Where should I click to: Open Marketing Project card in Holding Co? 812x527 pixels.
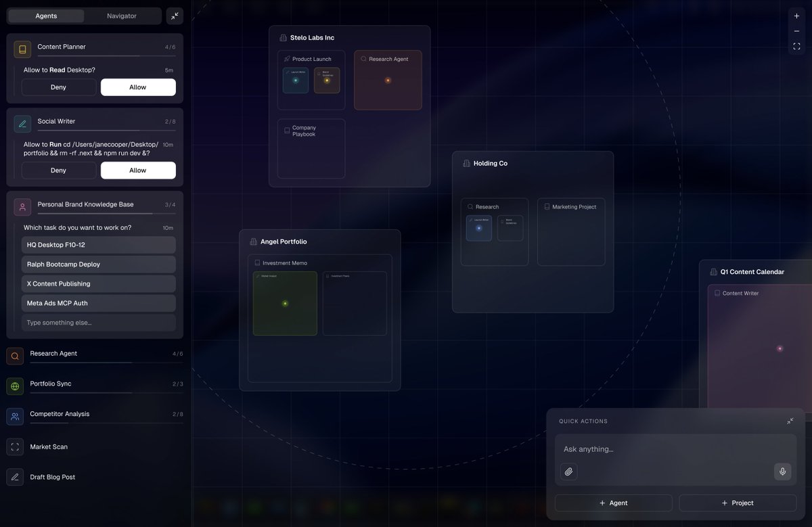[571, 232]
